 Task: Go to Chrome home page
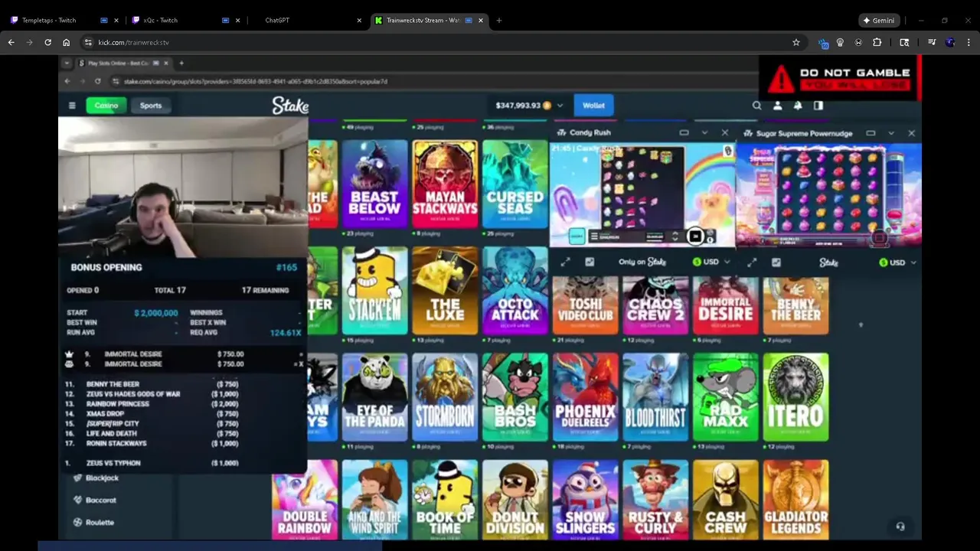(67, 42)
